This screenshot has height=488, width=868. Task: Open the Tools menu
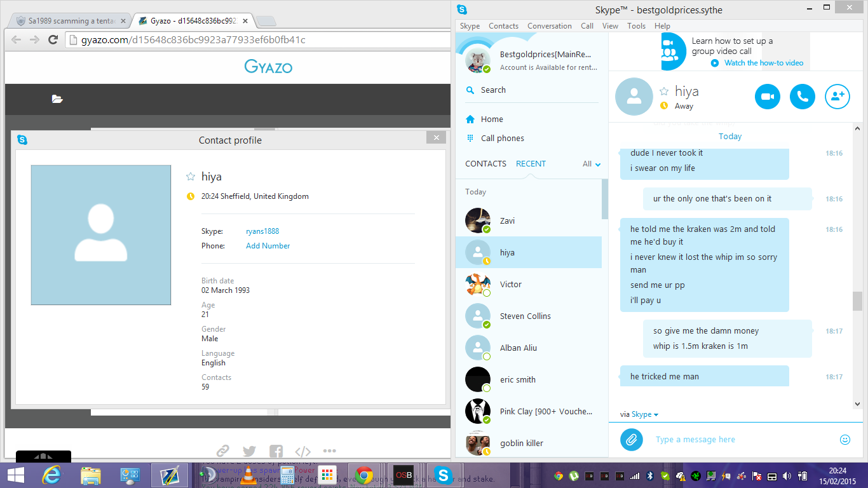point(636,26)
